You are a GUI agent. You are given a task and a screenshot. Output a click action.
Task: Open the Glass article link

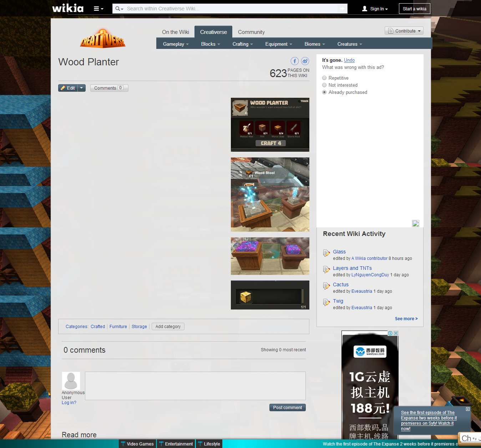[x=339, y=252]
